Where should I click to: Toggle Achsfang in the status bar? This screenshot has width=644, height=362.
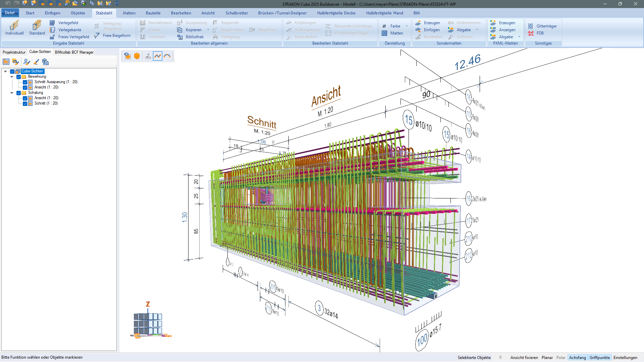[x=577, y=358]
